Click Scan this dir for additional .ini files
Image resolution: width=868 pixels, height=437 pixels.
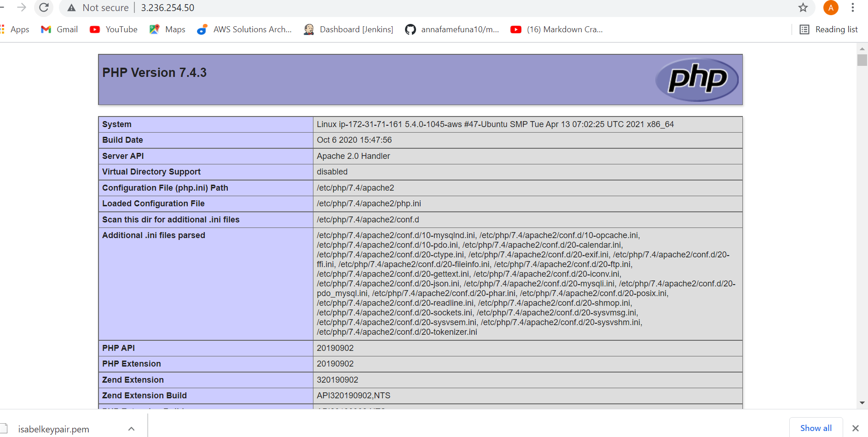(x=171, y=220)
